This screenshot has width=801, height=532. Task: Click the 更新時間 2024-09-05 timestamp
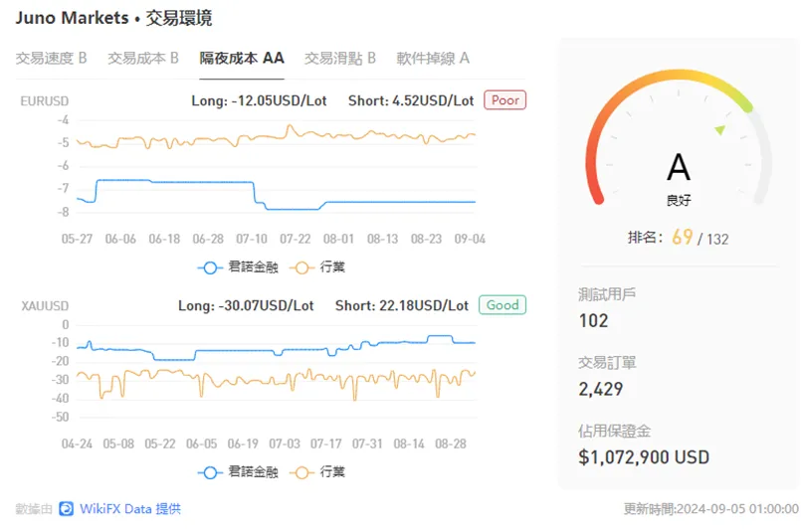click(710, 508)
